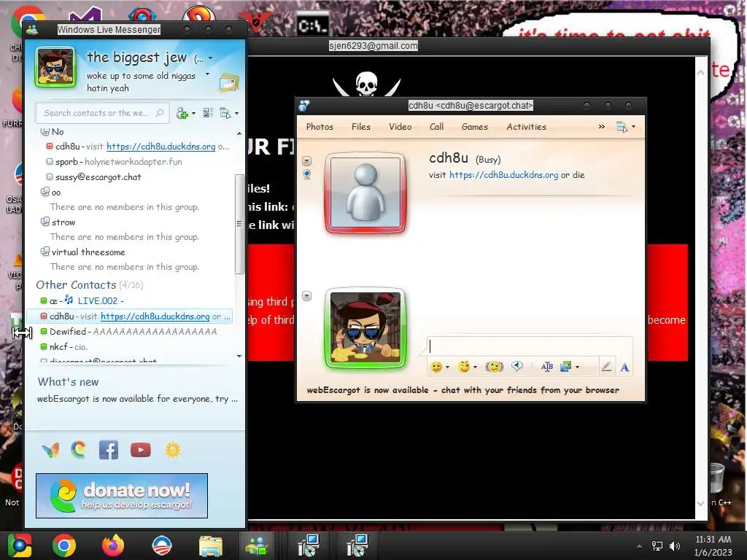This screenshot has height=560, width=747.
Task: Open File Explorer folder on the taskbar
Action: point(210,547)
